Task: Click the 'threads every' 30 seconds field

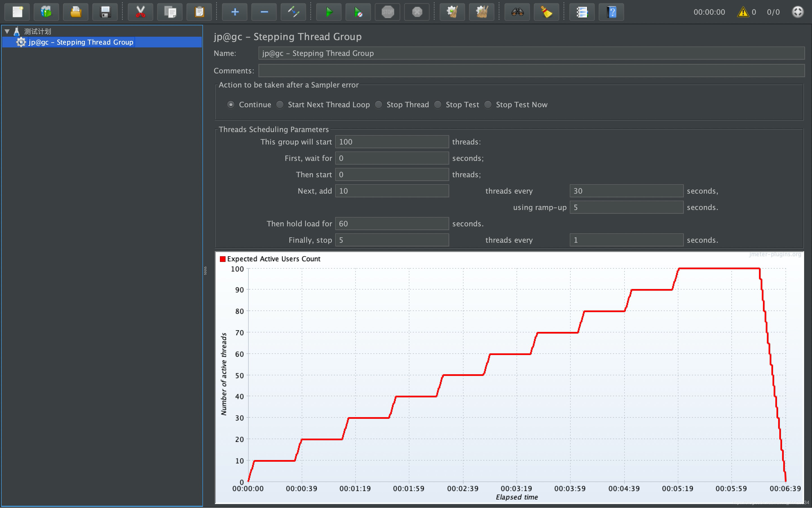Action: 626,191
